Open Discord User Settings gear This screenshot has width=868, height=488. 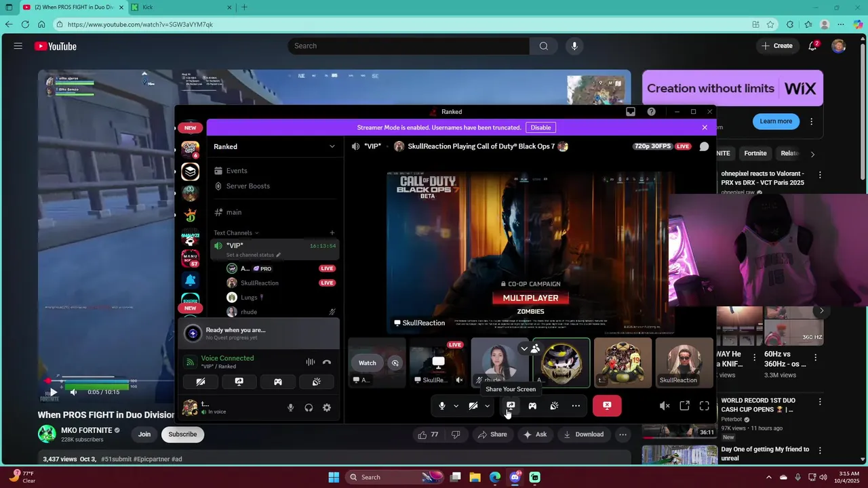(x=327, y=407)
